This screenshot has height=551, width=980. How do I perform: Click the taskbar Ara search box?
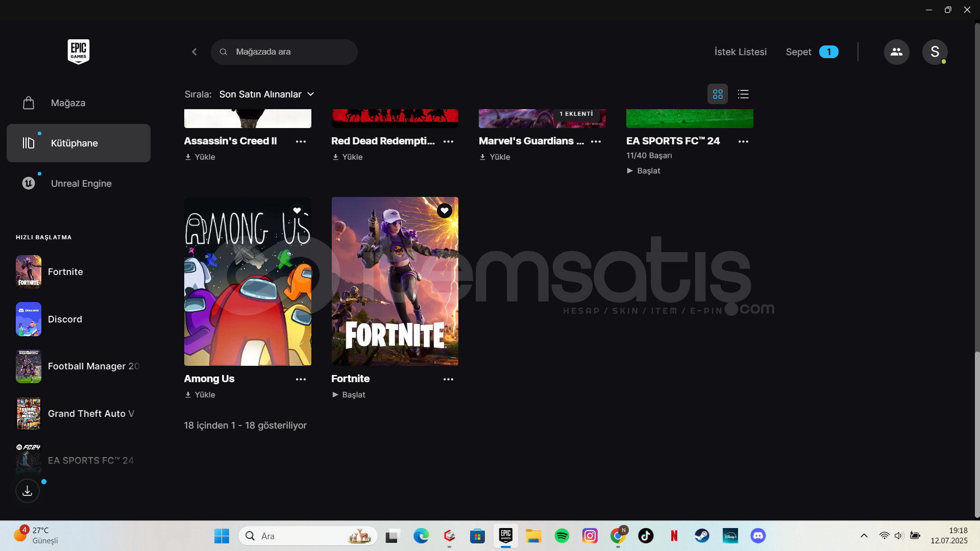(308, 536)
